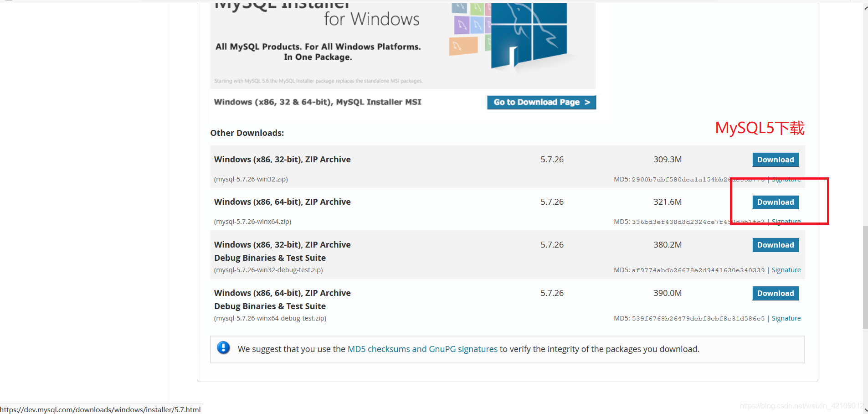
Task: Download Windows 32-bit ZIP Archive 309.3M
Action: tap(776, 160)
